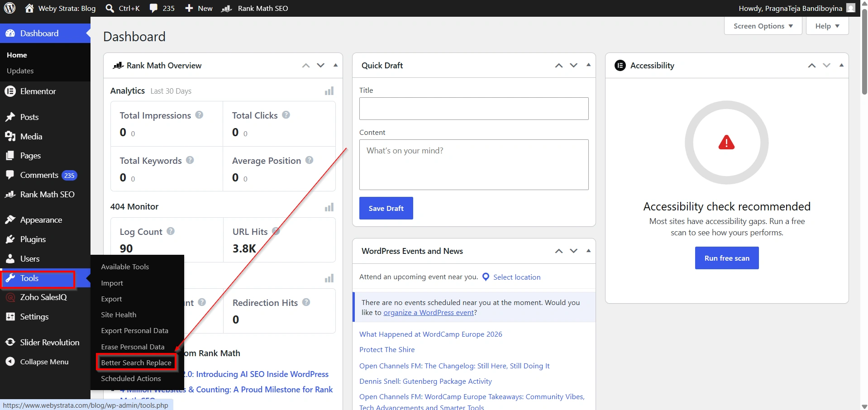The height and width of the screenshot is (410, 868).
Task: Expand Screen Options dropdown
Action: 763,26
